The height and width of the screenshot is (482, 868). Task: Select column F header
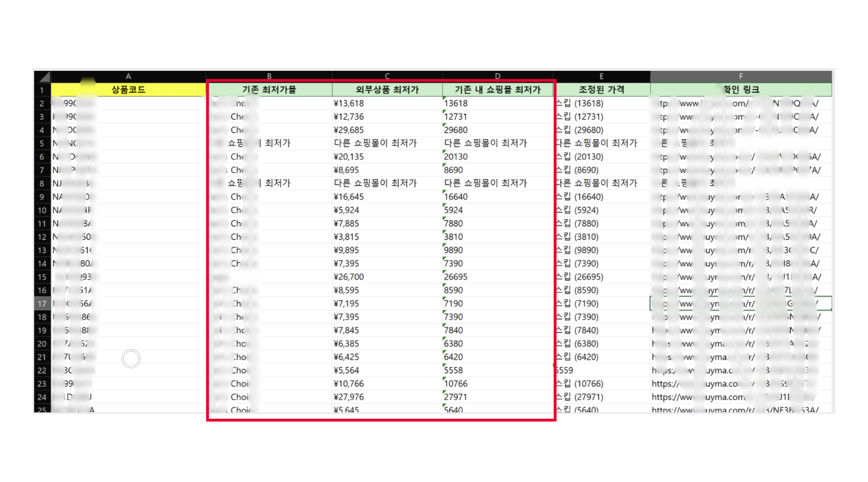pos(741,76)
